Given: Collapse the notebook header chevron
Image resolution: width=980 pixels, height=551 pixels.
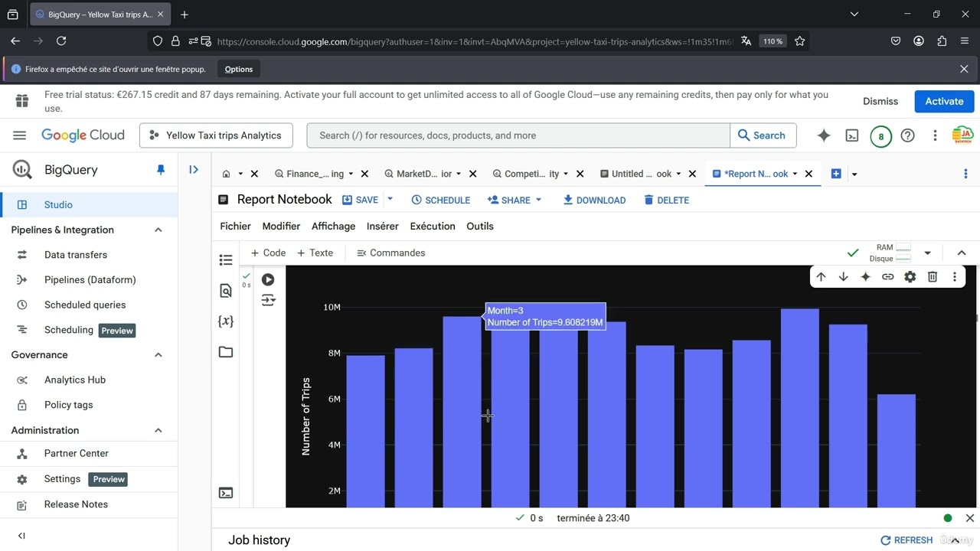Looking at the screenshot, I should (x=962, y=253).
